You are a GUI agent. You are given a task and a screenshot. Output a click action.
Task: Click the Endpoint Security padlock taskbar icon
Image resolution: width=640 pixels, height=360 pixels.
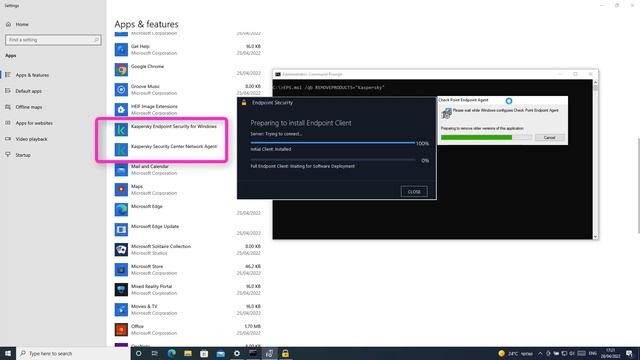pyautogui.click(x=285, y=353)
